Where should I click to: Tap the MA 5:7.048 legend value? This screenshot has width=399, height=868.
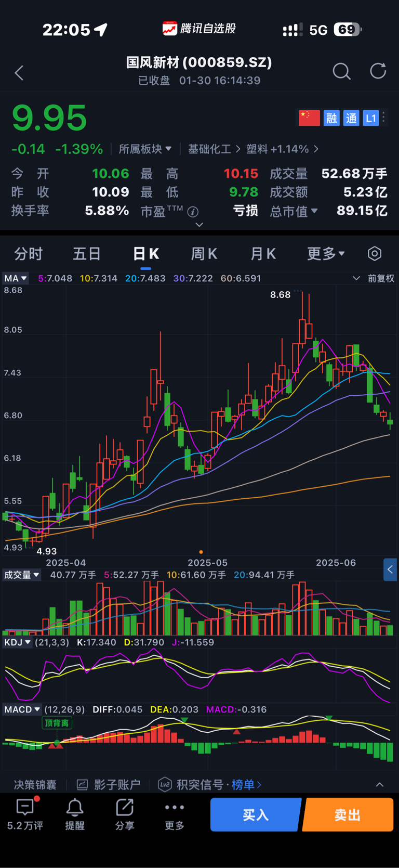coord(55,278)
